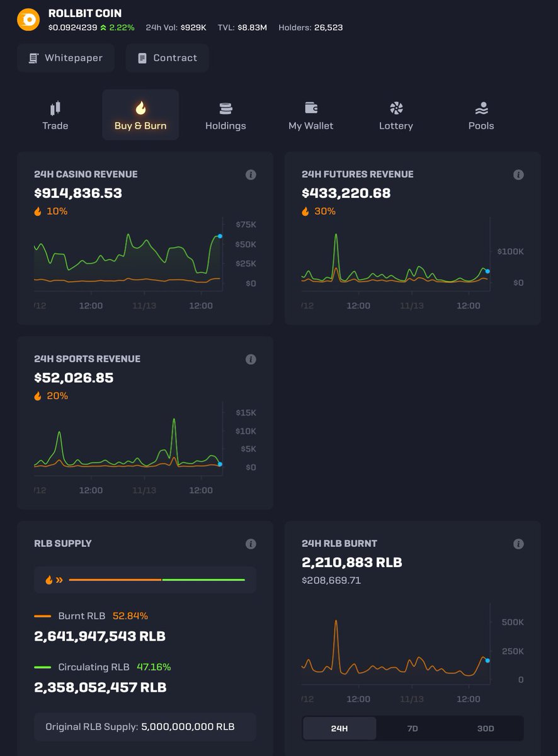Click the casino revenue 10% burn flame

tap(38, 211)
